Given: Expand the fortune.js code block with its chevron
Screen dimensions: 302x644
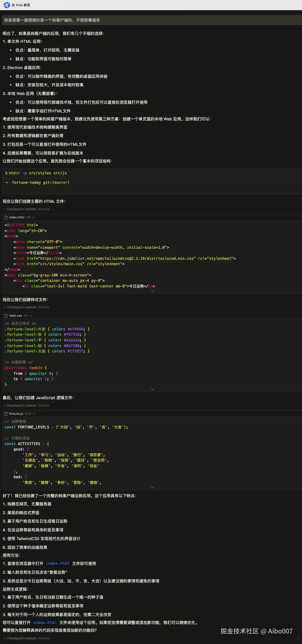Looking at the screenshot, I should [153, 487].
